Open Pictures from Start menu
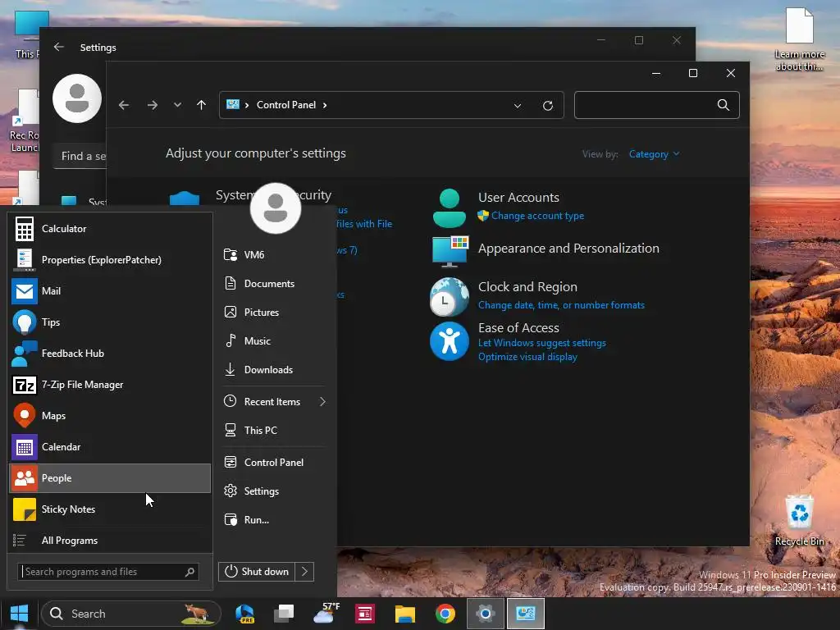This screenshot has width=840, height=630. [273, 313]
